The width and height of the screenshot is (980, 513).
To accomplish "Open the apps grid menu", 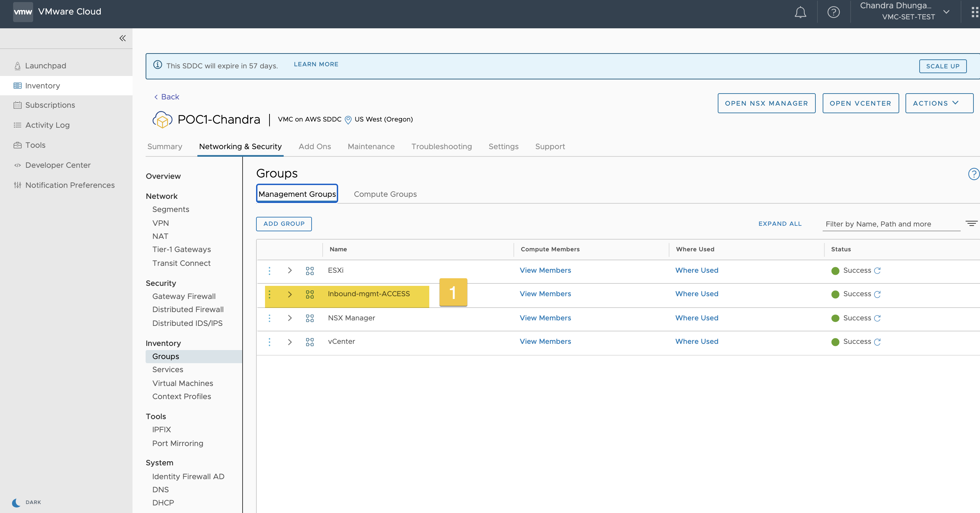I will (x=975, y=12).
